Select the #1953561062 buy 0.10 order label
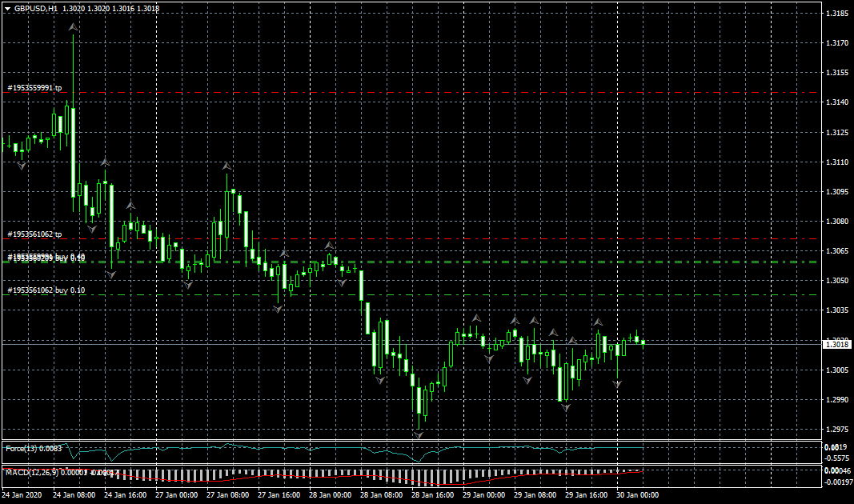This screenshot has width=854, height=504. (46, 290)
